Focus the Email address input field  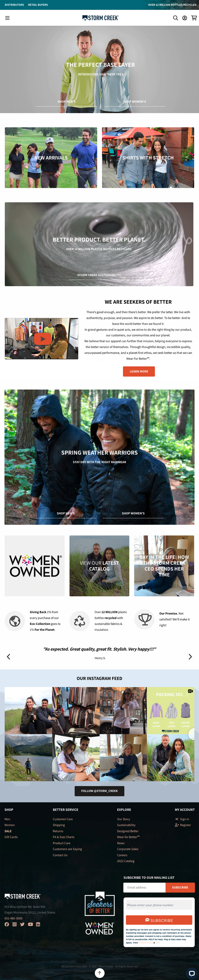pyautogui.click(x=145, y=887)
